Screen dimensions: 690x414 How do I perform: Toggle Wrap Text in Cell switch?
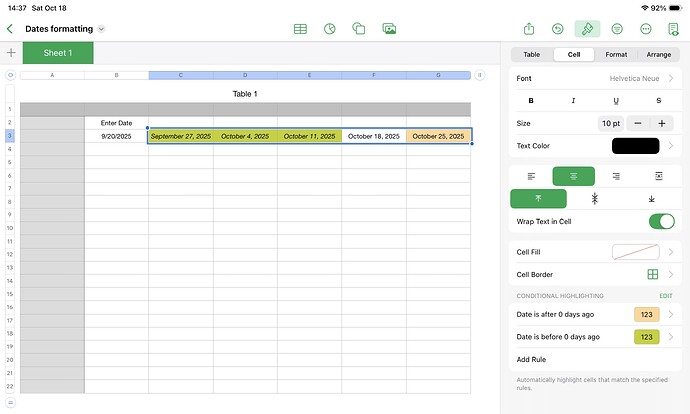point(661,222)
